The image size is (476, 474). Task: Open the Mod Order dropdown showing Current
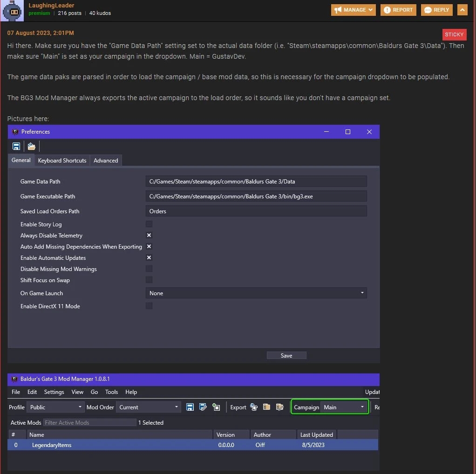tap(149, 407)
